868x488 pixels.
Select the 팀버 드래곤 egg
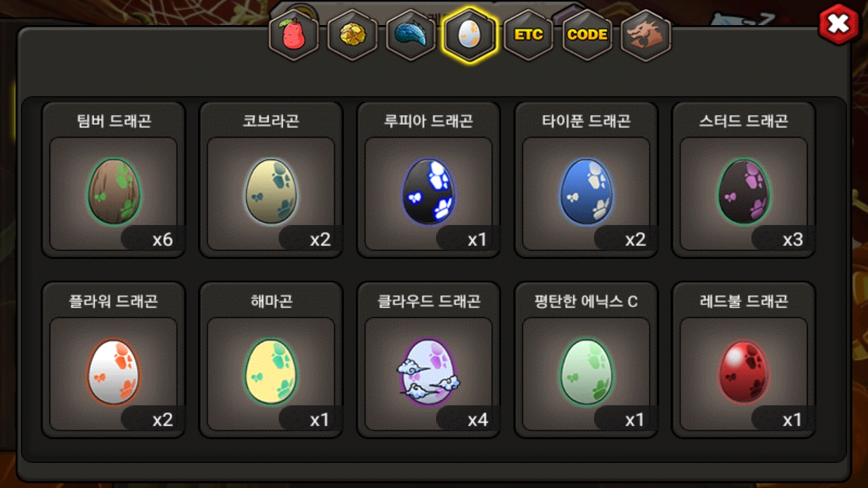pyautogui.click(x=113, y=192)
